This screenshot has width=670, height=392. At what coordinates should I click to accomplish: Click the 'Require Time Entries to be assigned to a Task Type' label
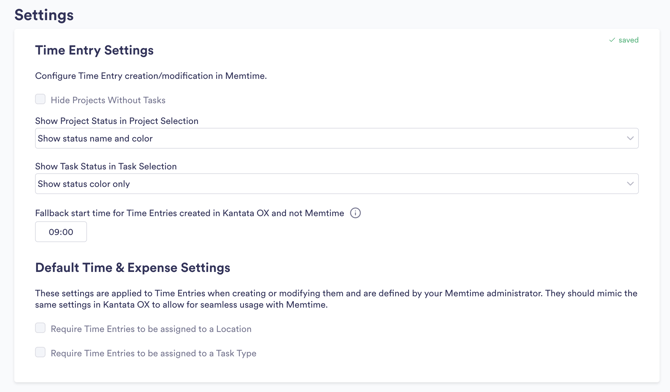153,353
